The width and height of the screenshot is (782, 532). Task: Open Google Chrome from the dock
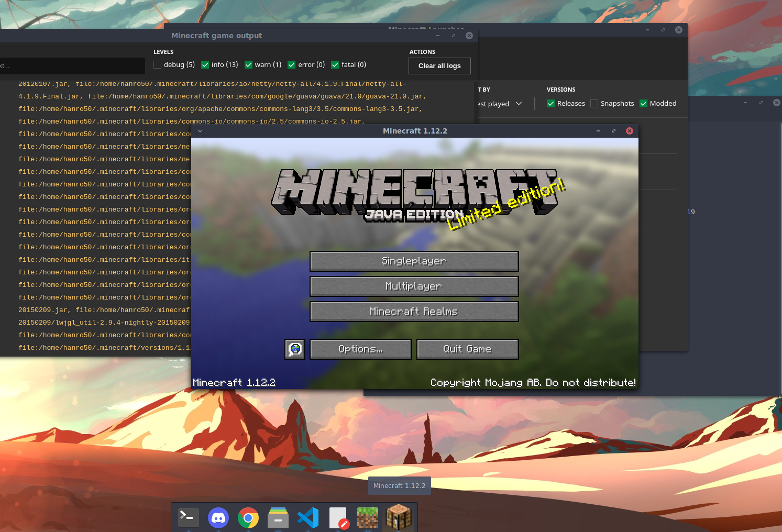coord(248,517)
